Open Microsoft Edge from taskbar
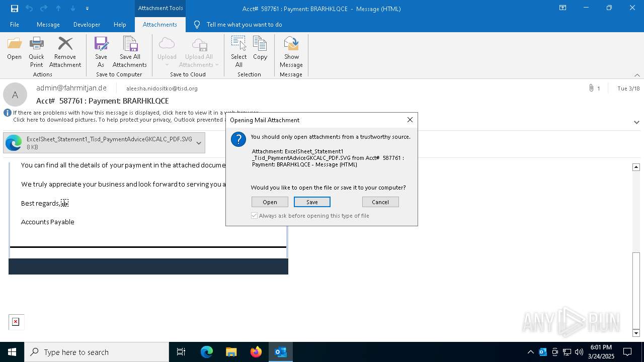The height and width of the screenshot is (362, 644). [207, 352]
